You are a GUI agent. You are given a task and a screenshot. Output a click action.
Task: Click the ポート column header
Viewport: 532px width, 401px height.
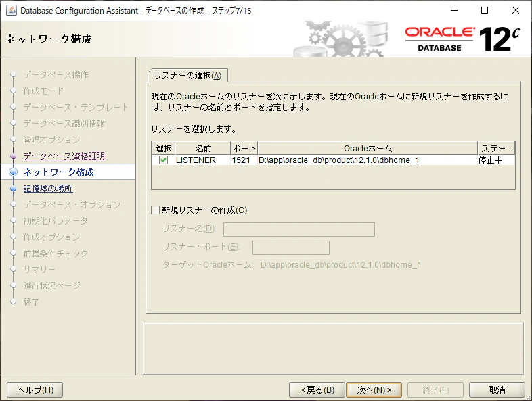point(244,149)
